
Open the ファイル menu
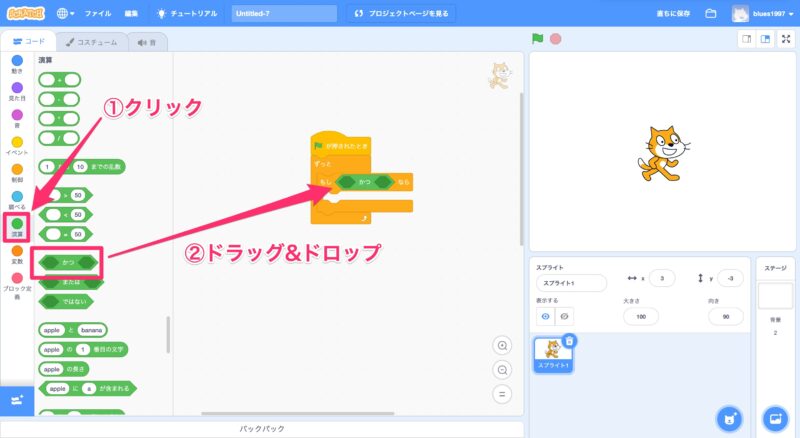[x=98, y=14]
